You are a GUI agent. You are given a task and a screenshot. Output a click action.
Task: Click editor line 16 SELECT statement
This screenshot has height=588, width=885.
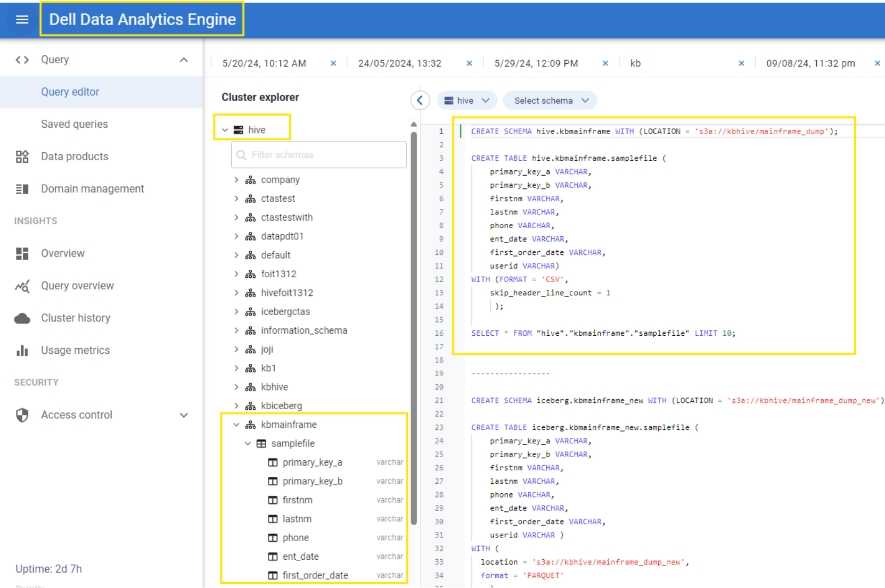tap(603, 333)
